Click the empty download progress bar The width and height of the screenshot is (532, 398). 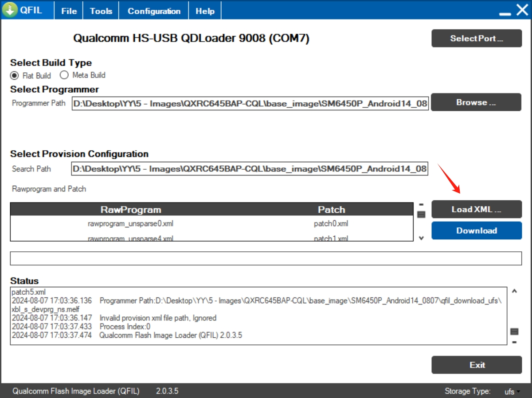click(x=266, y=258)
